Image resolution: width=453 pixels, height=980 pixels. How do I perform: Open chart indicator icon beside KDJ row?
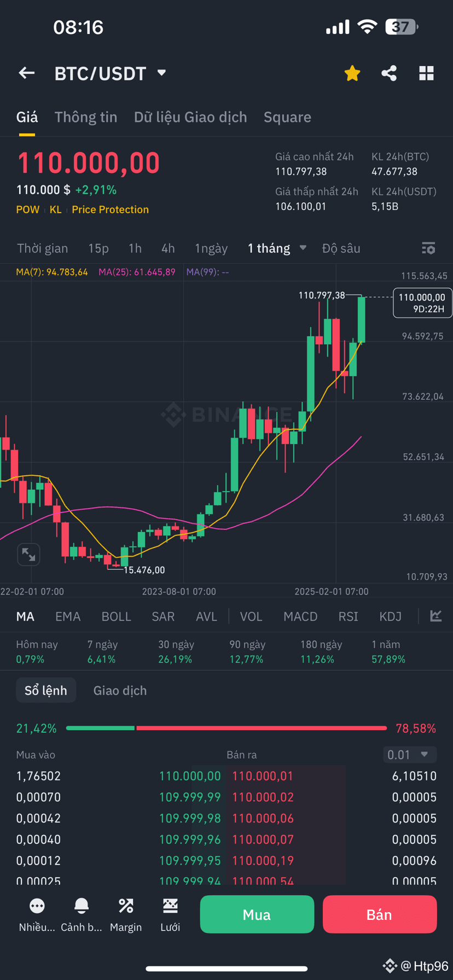click(435, 616)
